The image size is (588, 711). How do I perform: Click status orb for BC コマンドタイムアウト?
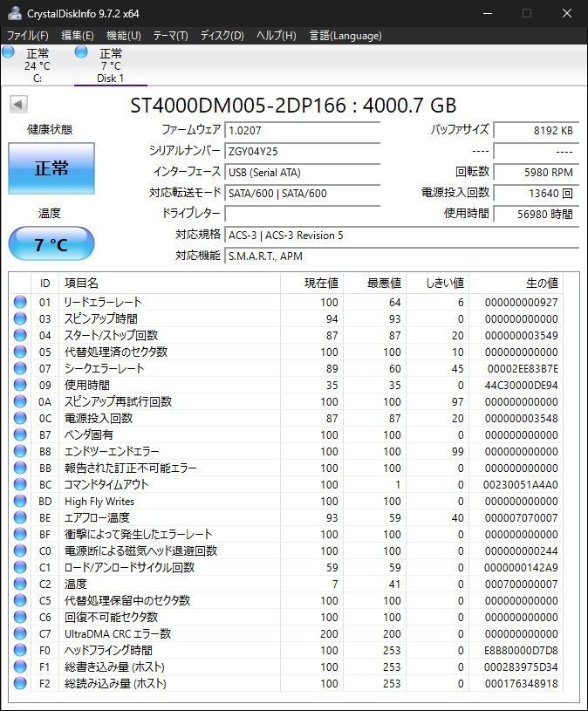pyautogui.click(x=20, y=484)
